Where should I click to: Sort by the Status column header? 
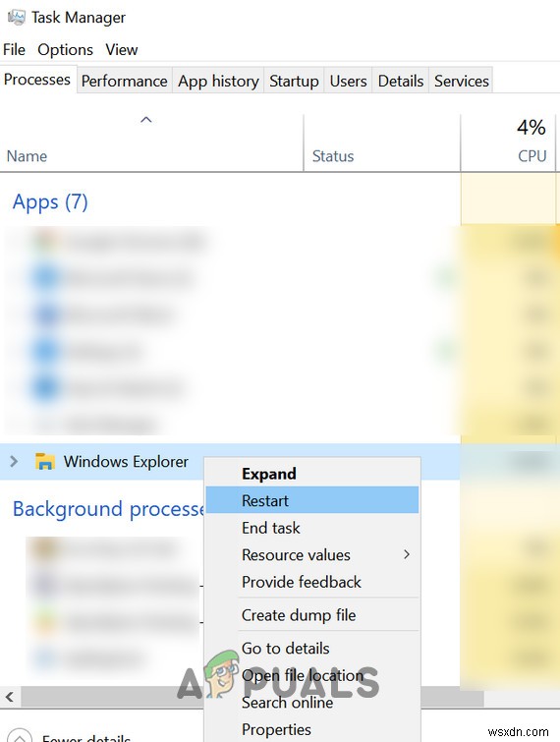click(382, 143)
